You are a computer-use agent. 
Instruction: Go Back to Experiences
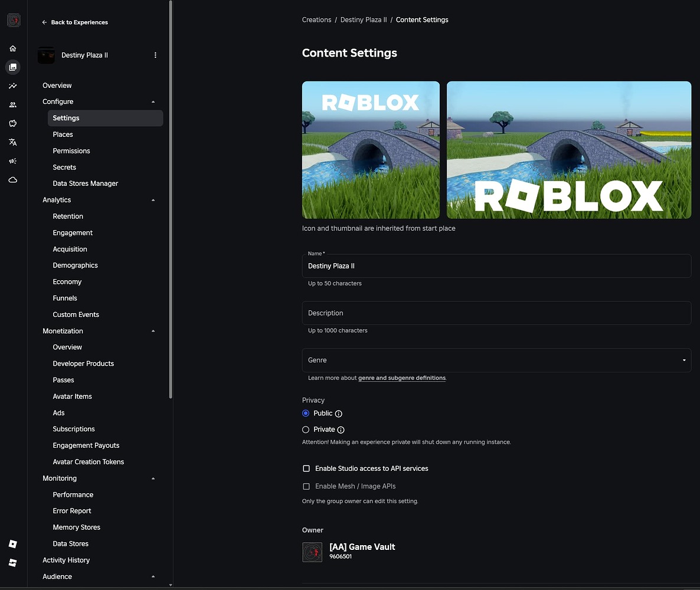click(75, 22)
